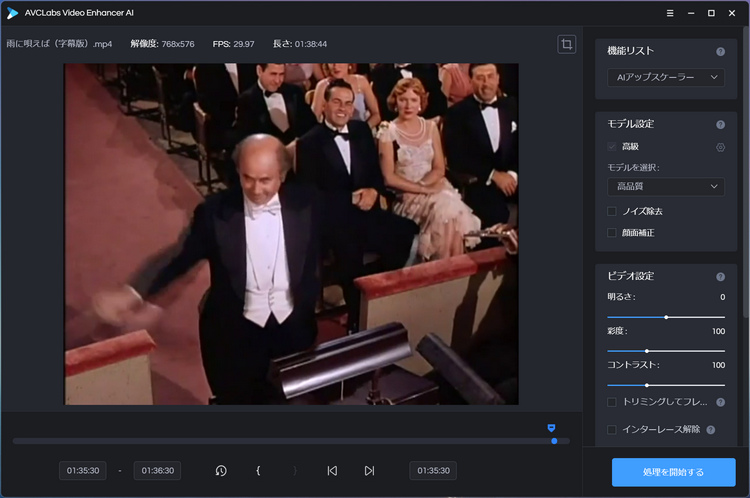Screen dimensions: 750x498
Task: Jump to next frame button
Action: click(369, 471)
